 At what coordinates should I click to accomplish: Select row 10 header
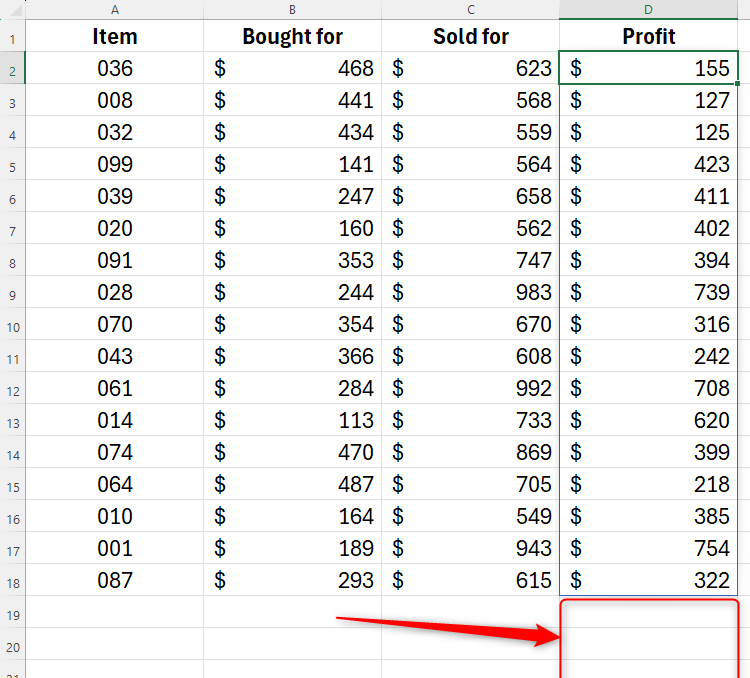click(12, 325)
